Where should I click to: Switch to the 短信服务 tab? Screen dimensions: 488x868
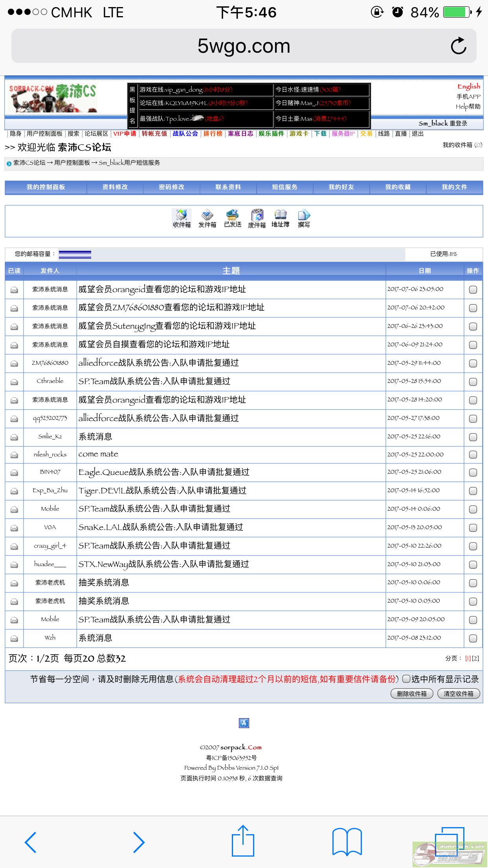(284, 187)
